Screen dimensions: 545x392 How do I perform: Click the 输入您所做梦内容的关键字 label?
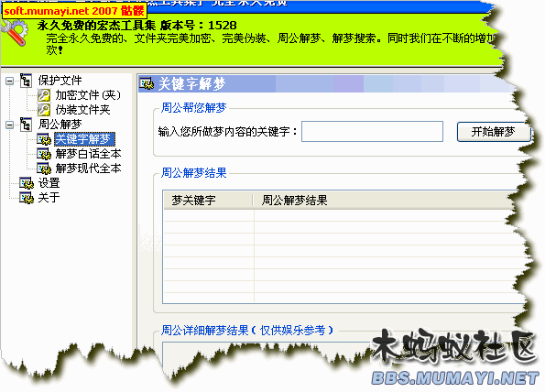pos(228,132)
